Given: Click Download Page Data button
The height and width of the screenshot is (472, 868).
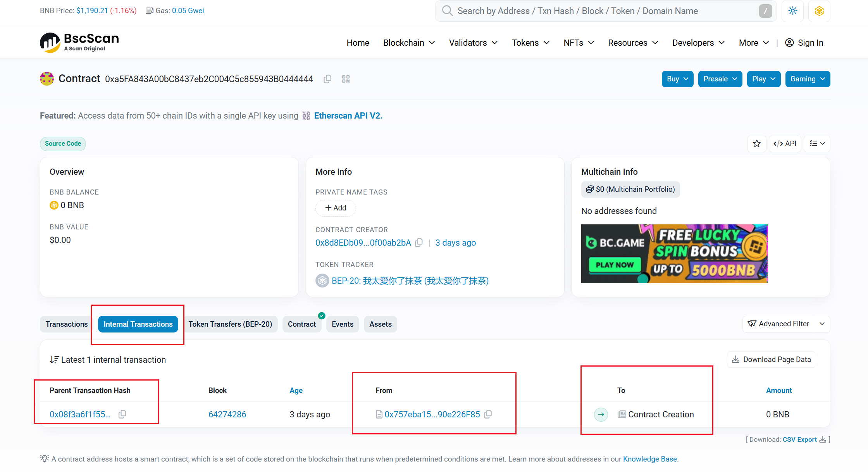Looking at the screenshot, I should click(771, 360).
